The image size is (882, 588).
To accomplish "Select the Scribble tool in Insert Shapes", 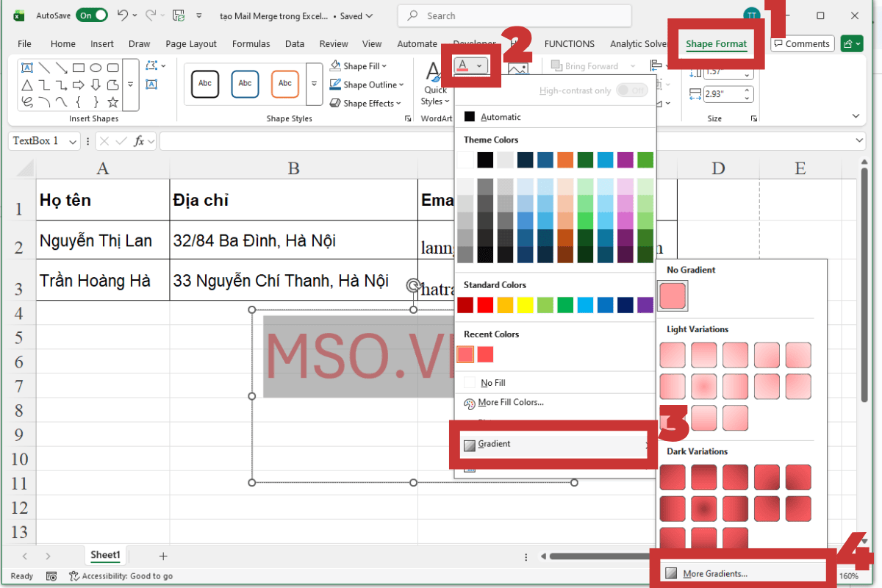I will point(28,101).
